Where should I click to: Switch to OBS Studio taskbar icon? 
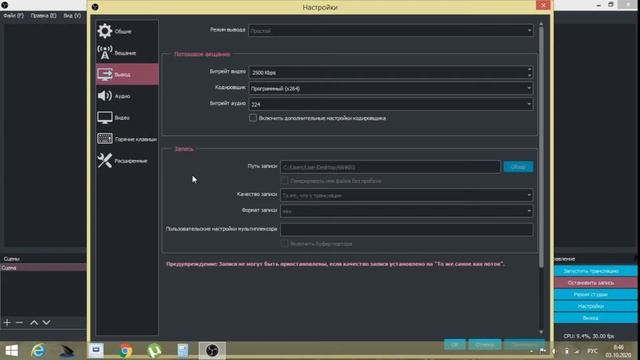pyautogui.click(x=212, y=350)
